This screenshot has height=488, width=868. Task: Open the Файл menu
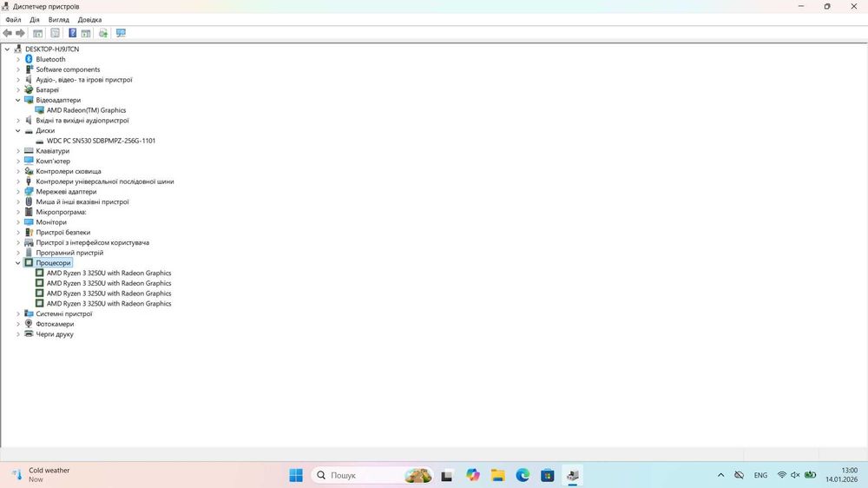(x=13, y=20)
